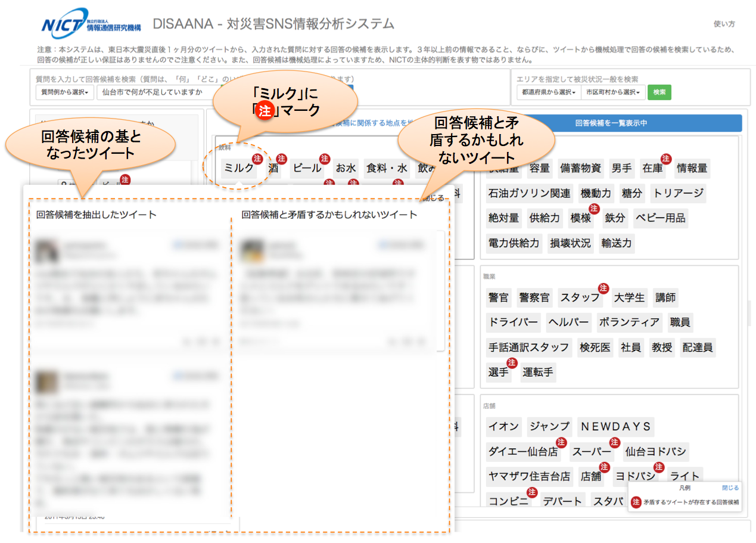Select the お水 answer tag
This screenshot has height=543, width=756.
(346, 168)
